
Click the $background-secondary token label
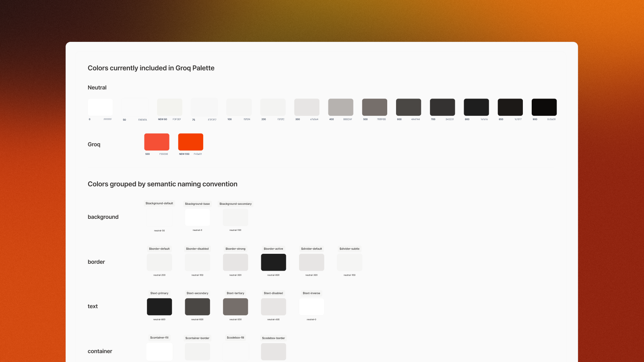[x=235, y=204]
